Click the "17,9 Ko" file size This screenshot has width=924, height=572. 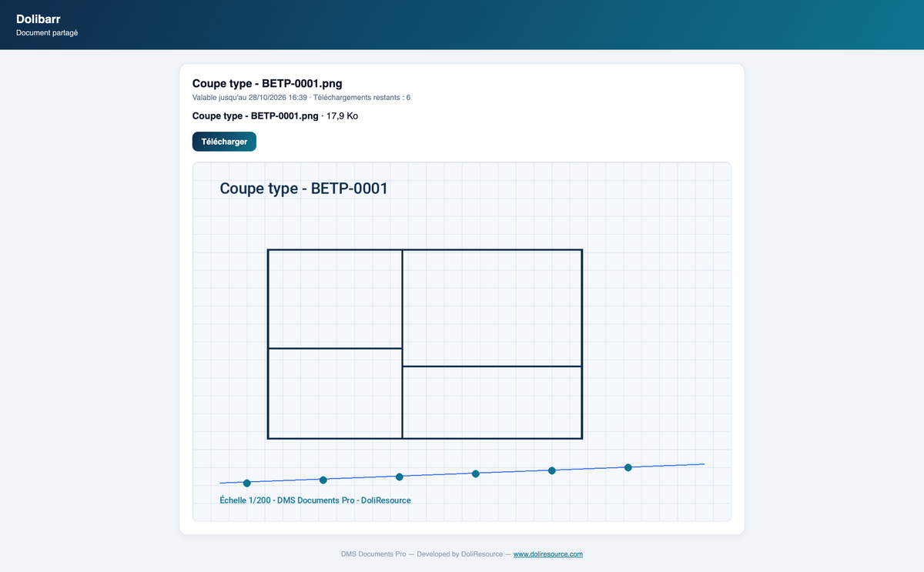click(342, 116)
